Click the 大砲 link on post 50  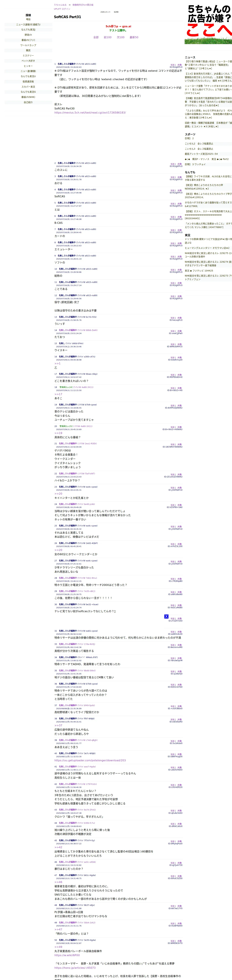pyautogui.click(x=180, y=941)
